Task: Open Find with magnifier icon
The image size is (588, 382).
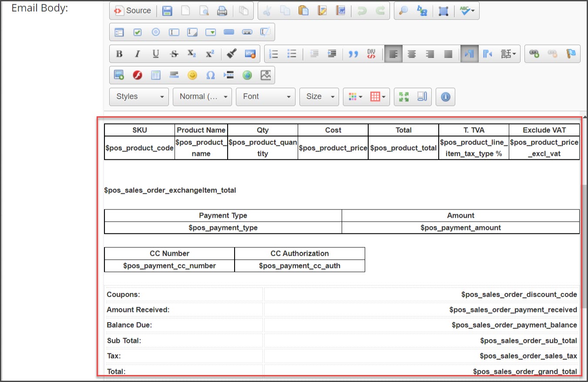Action: (403, 11)
